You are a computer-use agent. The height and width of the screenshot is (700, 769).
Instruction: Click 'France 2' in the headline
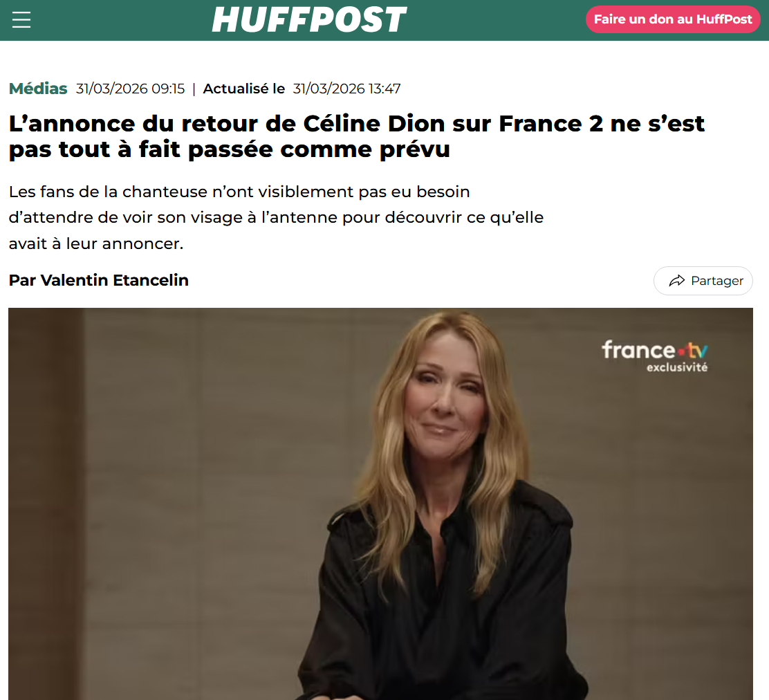point(550,124)
